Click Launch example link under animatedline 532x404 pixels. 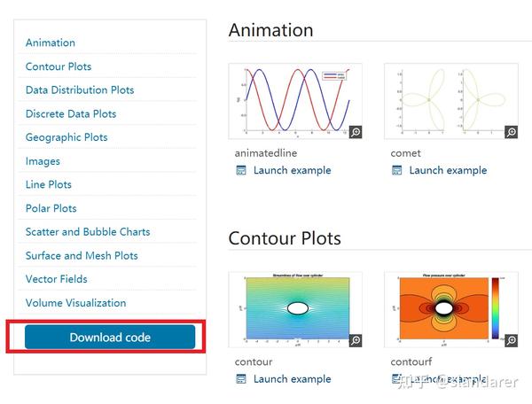(292, 170)
